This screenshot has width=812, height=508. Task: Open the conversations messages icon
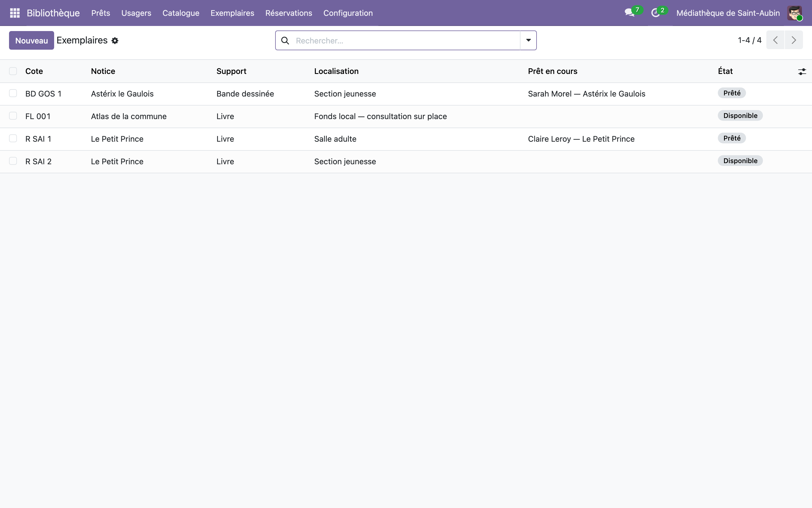pyautogui.click(x=630, y=13)
